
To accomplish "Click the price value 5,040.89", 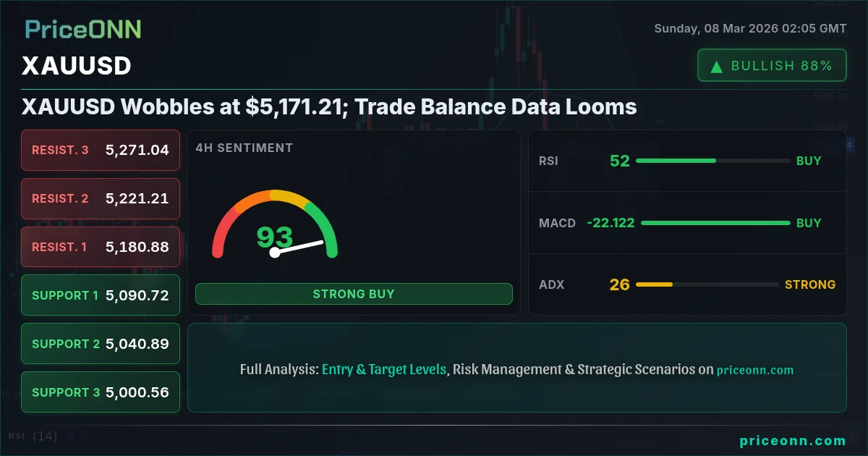I will coord(137,344).
